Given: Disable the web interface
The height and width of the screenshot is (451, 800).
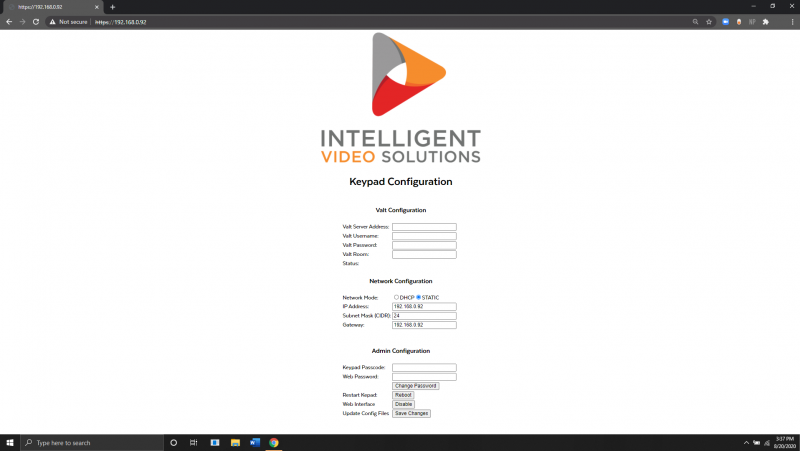Looking at the screenshot, I should coord(403,404).
